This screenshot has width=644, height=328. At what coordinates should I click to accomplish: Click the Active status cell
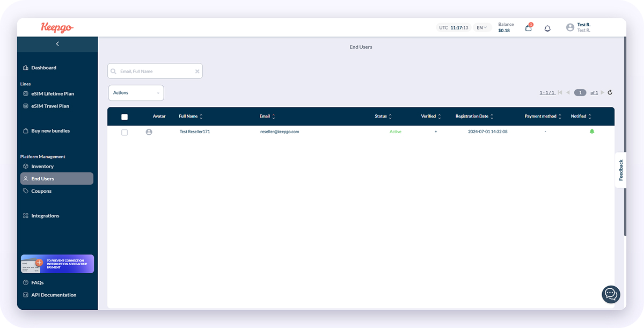396,132
